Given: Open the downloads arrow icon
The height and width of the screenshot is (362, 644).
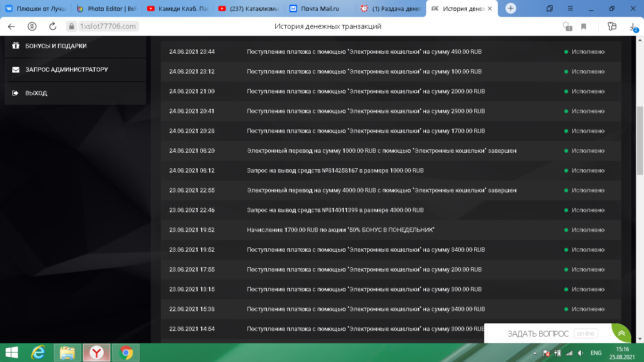Looking at the screenshot, I should pos(633,27).
